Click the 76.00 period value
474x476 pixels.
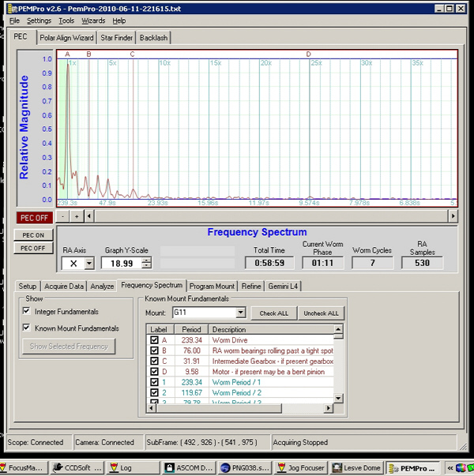tap(192, 350)
